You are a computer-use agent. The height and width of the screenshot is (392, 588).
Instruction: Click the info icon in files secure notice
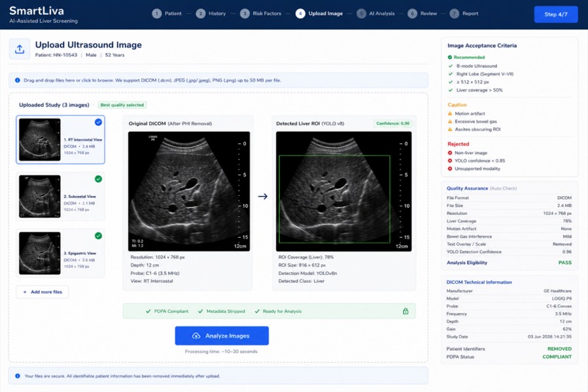(x=18, y=376)
